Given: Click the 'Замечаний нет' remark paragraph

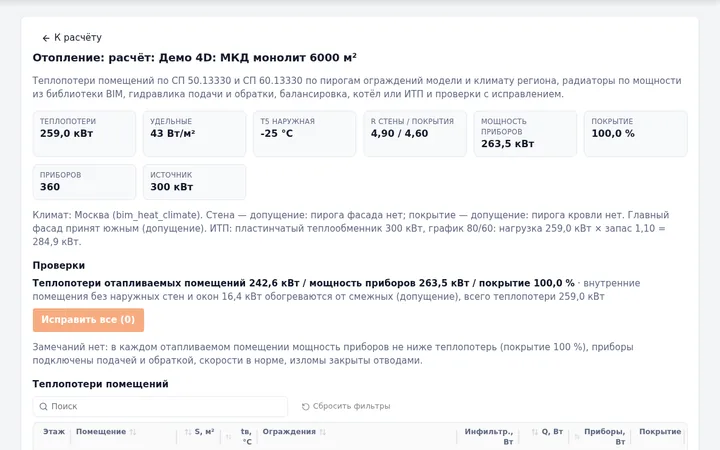Looking at the screenshot, I should 333,354.
